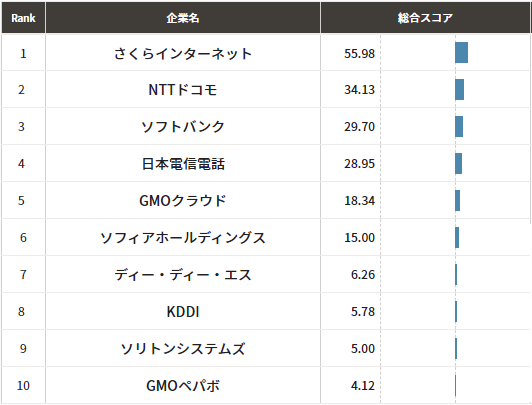Click rank number 10 cell

coord(23,385)
